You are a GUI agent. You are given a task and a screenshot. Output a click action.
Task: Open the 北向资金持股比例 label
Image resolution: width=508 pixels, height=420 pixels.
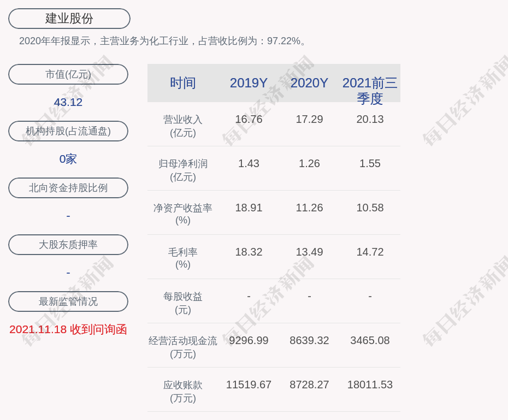point(68,188)
